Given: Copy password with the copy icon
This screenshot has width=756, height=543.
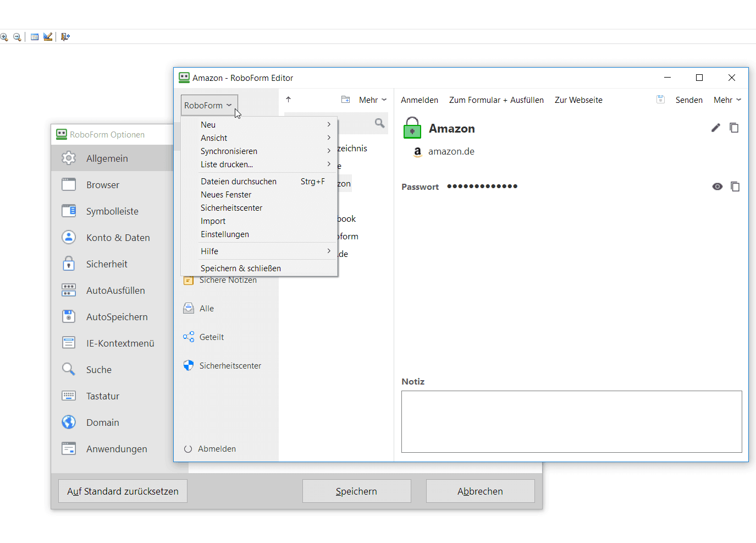Looking at the screenshot, I should click(735, 187).
